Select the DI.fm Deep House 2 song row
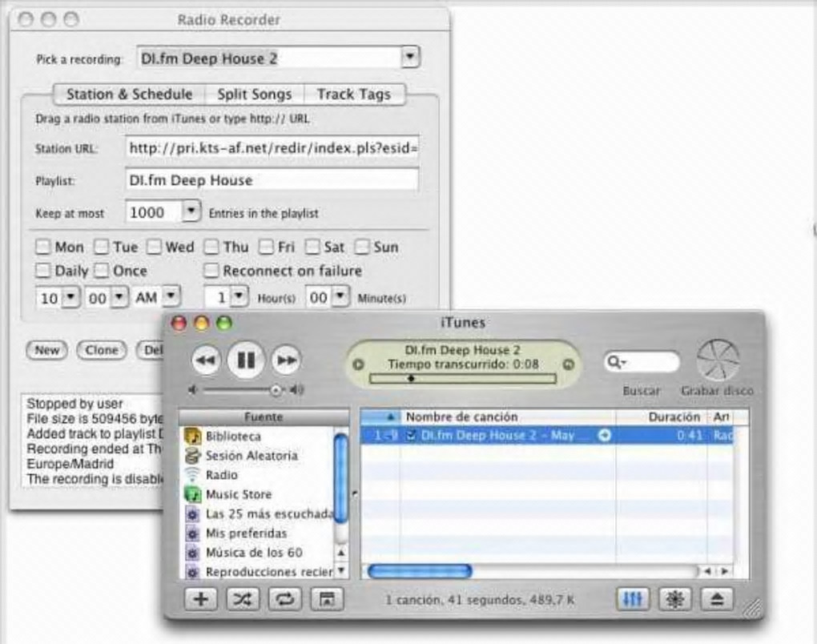Viewport: 817px width, 644px height. click(x=547, y=435)
